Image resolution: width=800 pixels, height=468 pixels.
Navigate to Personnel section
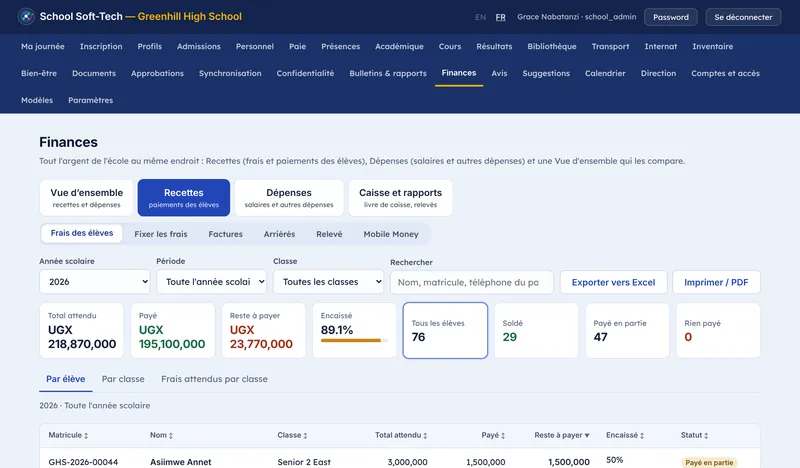255,46
